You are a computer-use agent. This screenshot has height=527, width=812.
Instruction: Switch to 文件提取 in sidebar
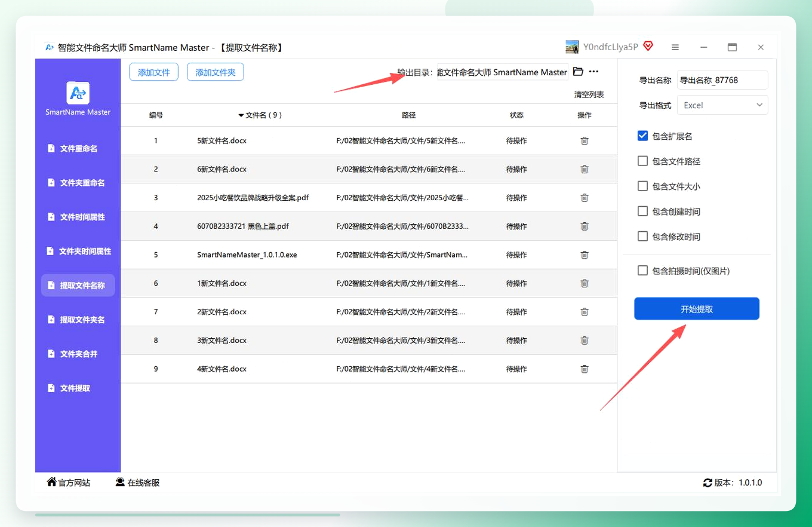[x=78, y=388]
